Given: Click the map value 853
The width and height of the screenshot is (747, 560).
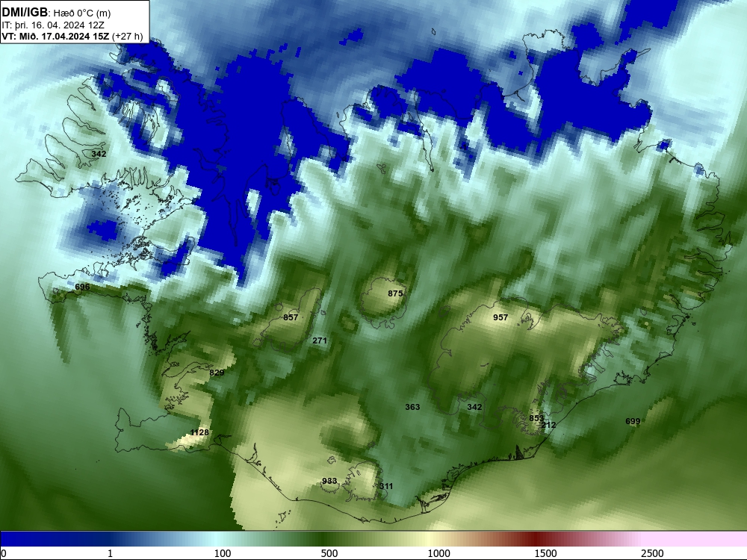Looking at the screenshot, I should (536, 418).
